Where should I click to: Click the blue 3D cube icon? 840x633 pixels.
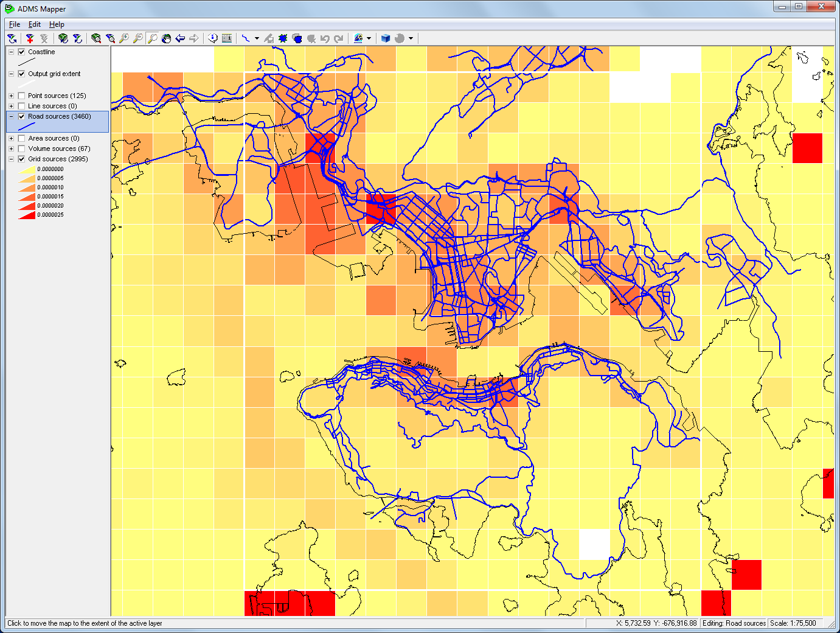[x=385, y=38]
